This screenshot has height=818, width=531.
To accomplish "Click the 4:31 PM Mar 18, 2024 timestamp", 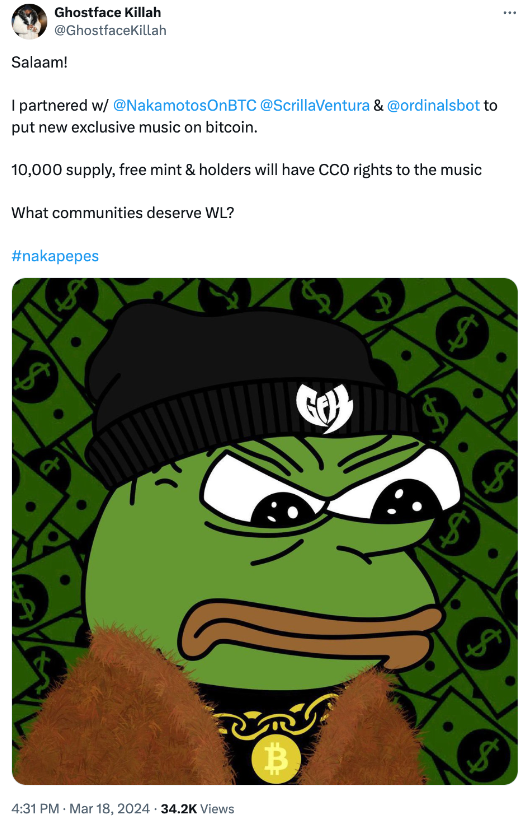I will [80, 809].
